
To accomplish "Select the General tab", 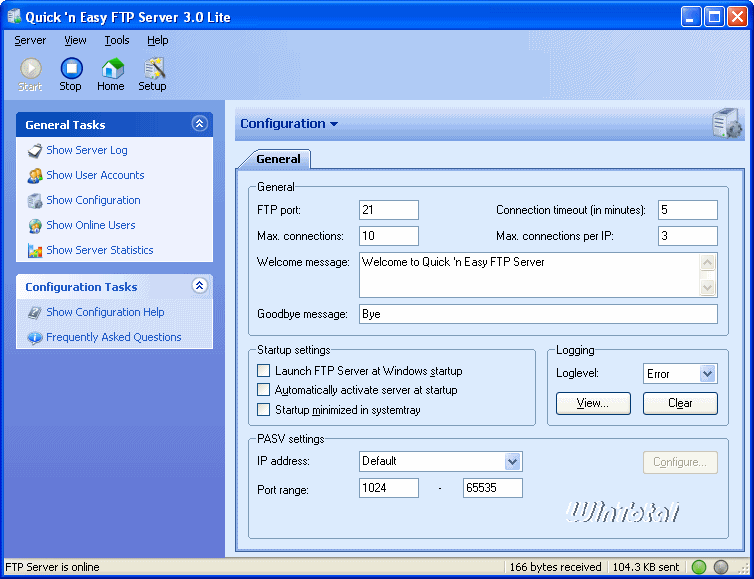I will (278, 159).
